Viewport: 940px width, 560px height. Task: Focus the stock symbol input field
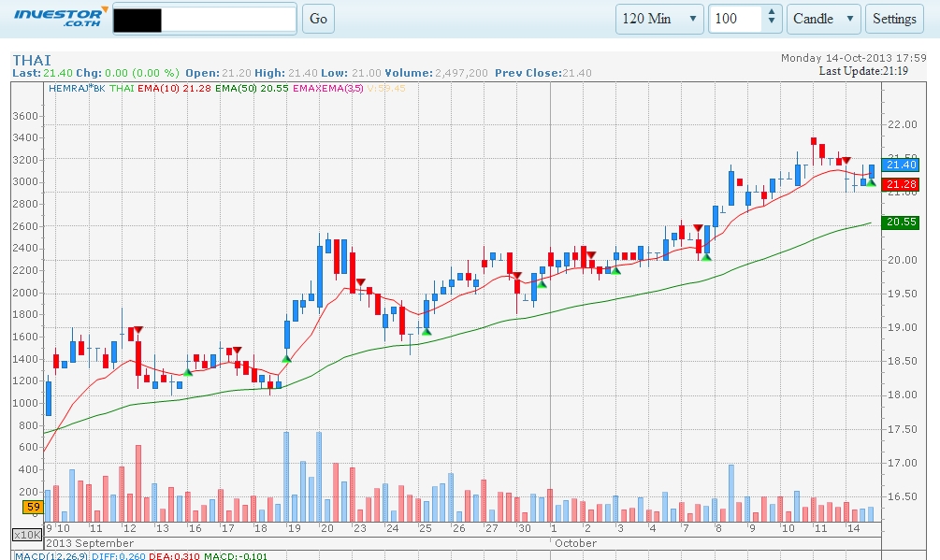(x=205, y=20)
